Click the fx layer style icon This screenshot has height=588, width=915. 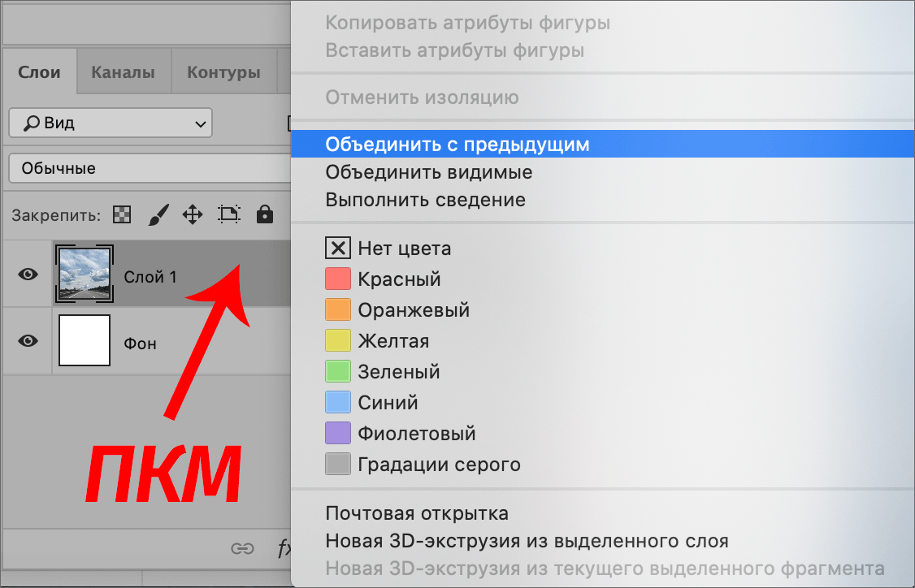click(x=284, y=549)
